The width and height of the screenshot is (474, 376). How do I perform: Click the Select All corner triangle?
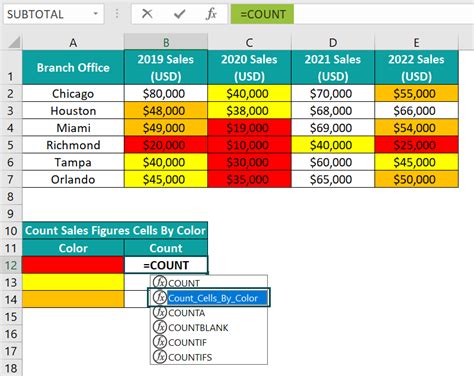pos(14,42)
